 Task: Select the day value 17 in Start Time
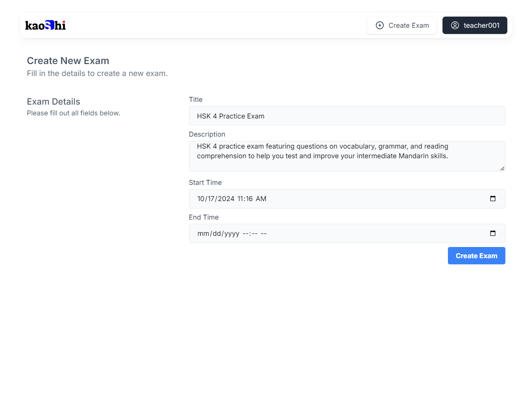click(211, 199)
